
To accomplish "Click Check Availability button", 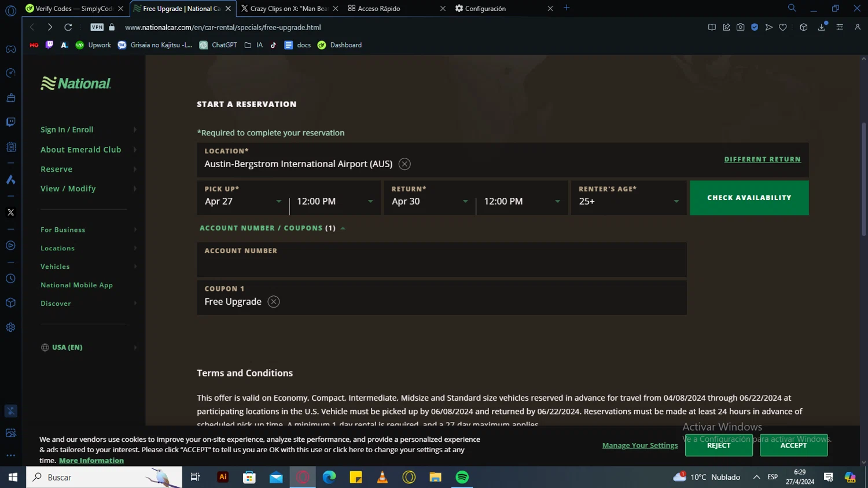I will [749, 198].
